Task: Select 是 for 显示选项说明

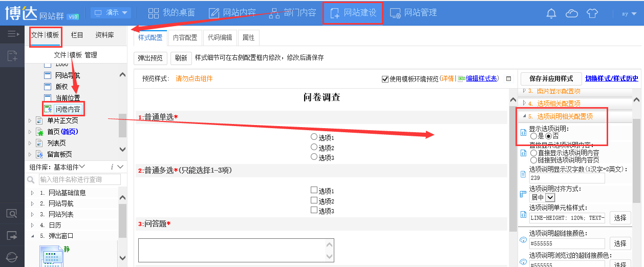Action: tap(534, 136)
